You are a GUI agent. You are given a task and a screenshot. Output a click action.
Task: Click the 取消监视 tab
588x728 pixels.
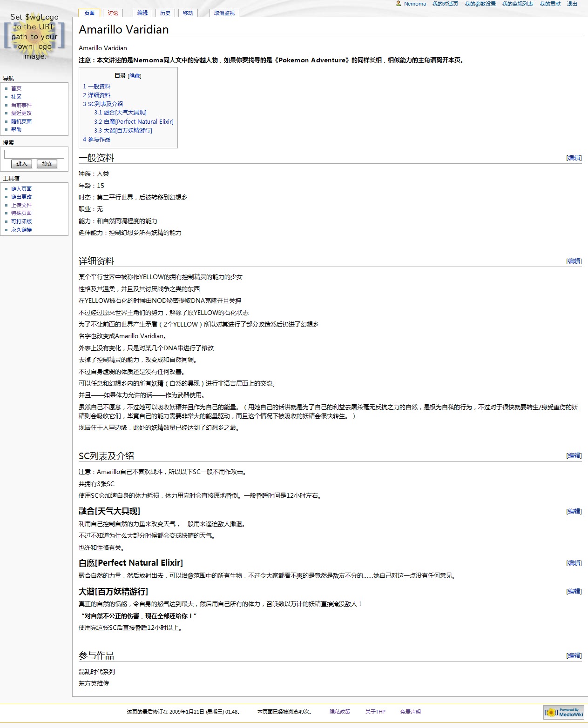pos(224,13)
